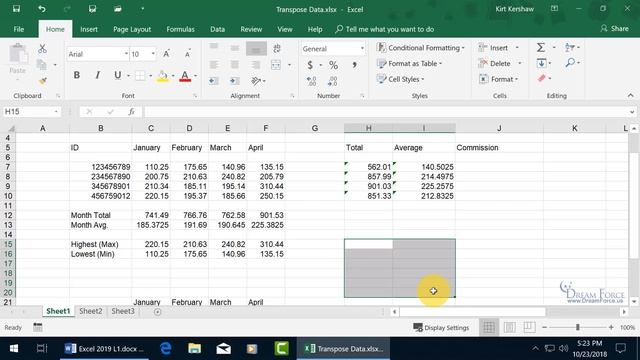Switch to Sheet2 tab
The height and width of the screenshot is (360, 640).
tap(91, 311)
